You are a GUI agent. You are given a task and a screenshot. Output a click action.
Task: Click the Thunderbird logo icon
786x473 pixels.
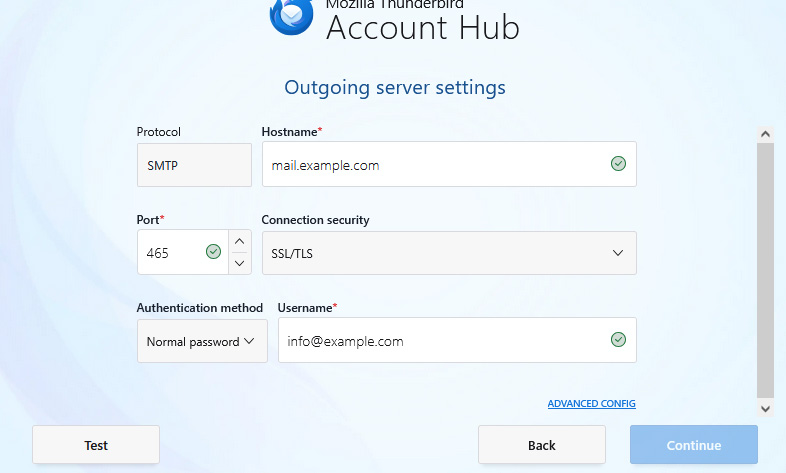click(291, 15)
